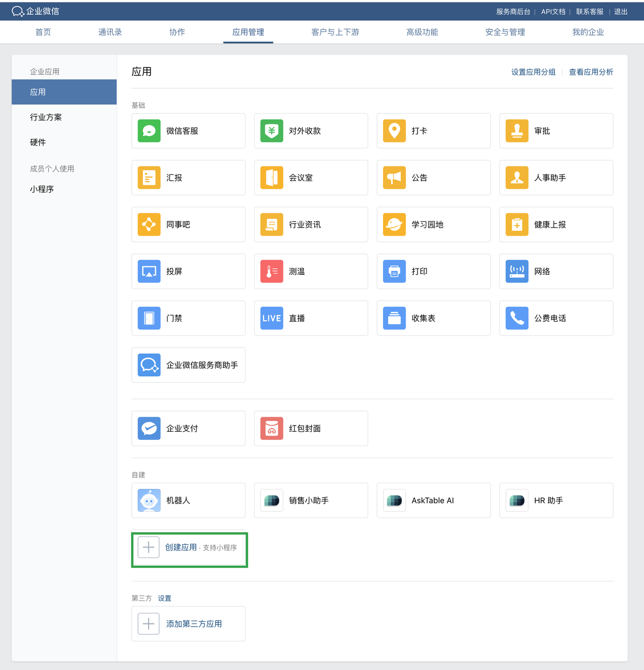
Task: Click the 企业微信 logo in header
Action: pyautogui.click(x=36, y=11)
